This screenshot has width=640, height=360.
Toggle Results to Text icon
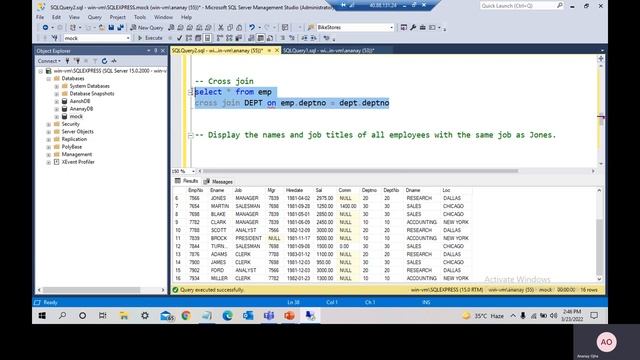(x=251, y=38)
